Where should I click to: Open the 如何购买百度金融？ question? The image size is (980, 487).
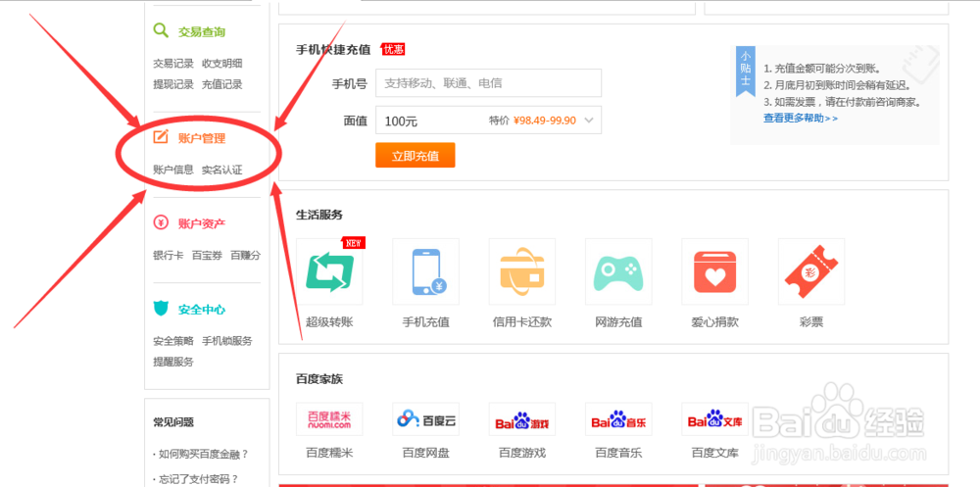201,454
